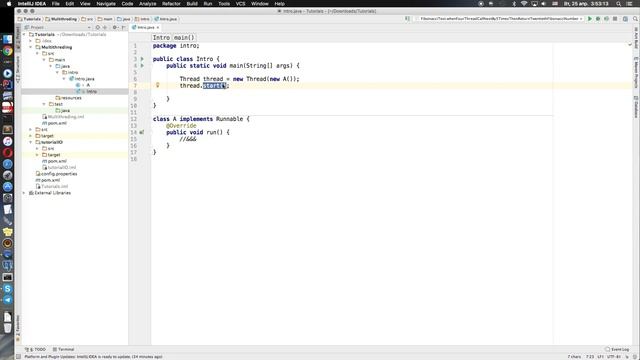This screenshot has height=360, width=640.
Task: Toggle the TODO tool window at bottom
Action: coord(36,349)
